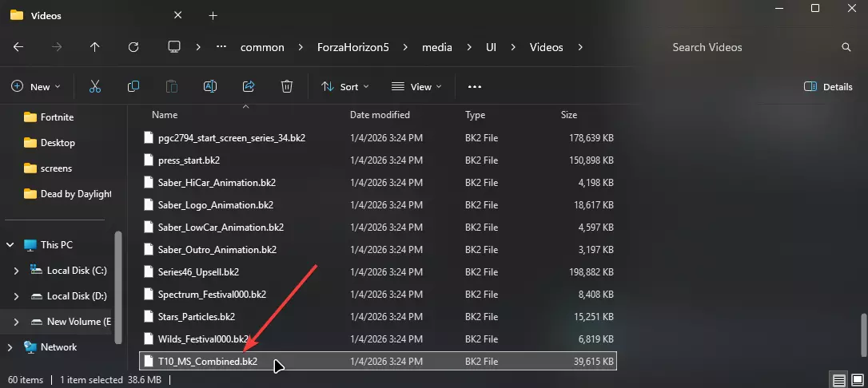Go back with the back arrow
This screenshot has width=868, height=388.
(x=18, y=47)
